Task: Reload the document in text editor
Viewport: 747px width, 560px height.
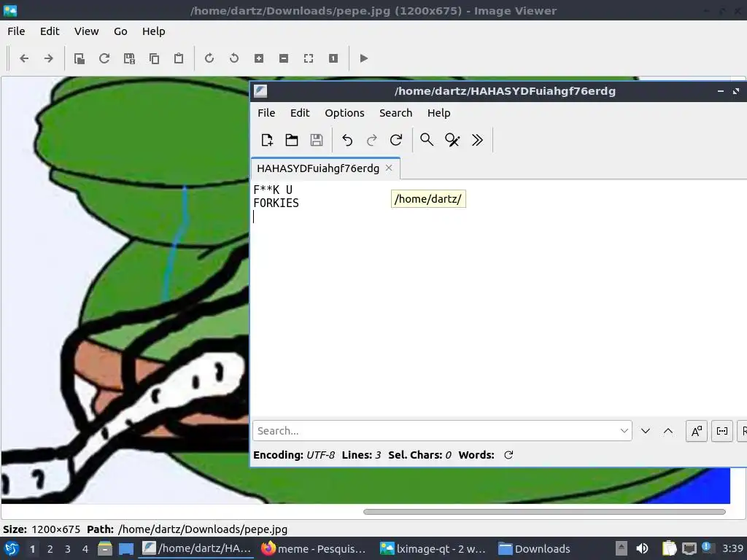Action: (x=396, y=140)
